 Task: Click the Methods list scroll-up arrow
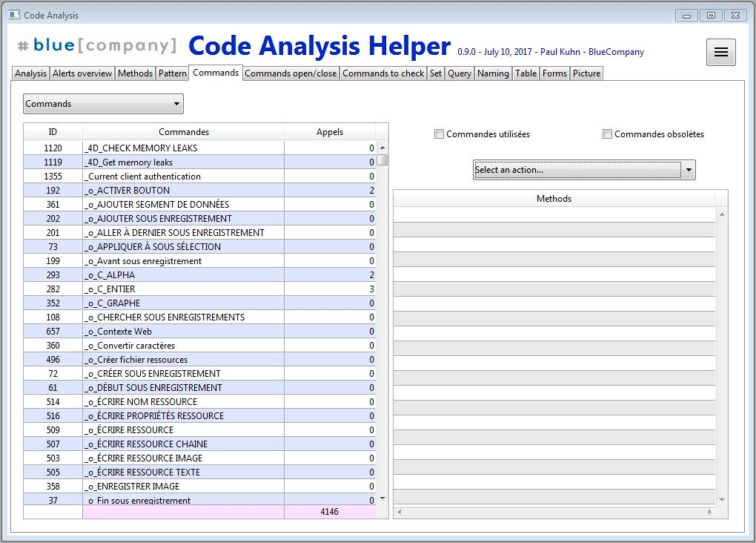[x=722, y=214]
